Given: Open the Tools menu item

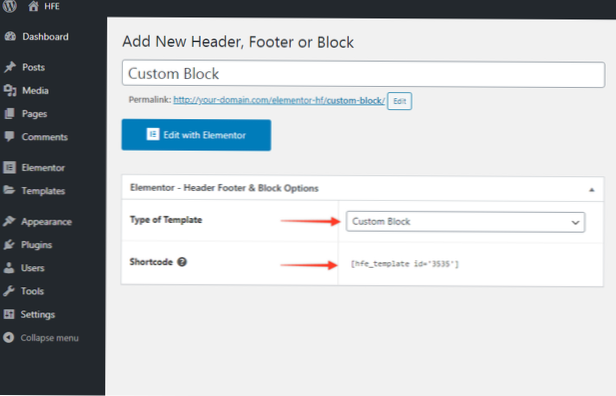Looking at the screenshot, I should click(32, 291).
